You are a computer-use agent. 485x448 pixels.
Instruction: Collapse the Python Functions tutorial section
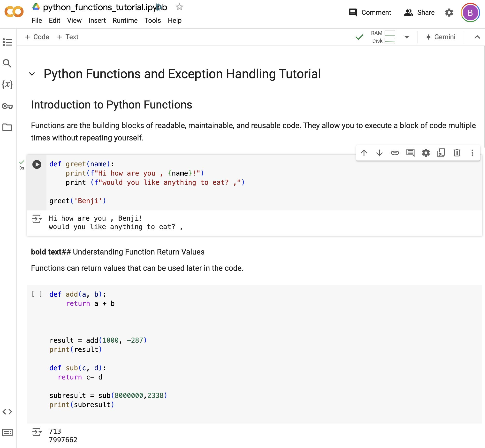pyautogui.click(x=32, y=74)
